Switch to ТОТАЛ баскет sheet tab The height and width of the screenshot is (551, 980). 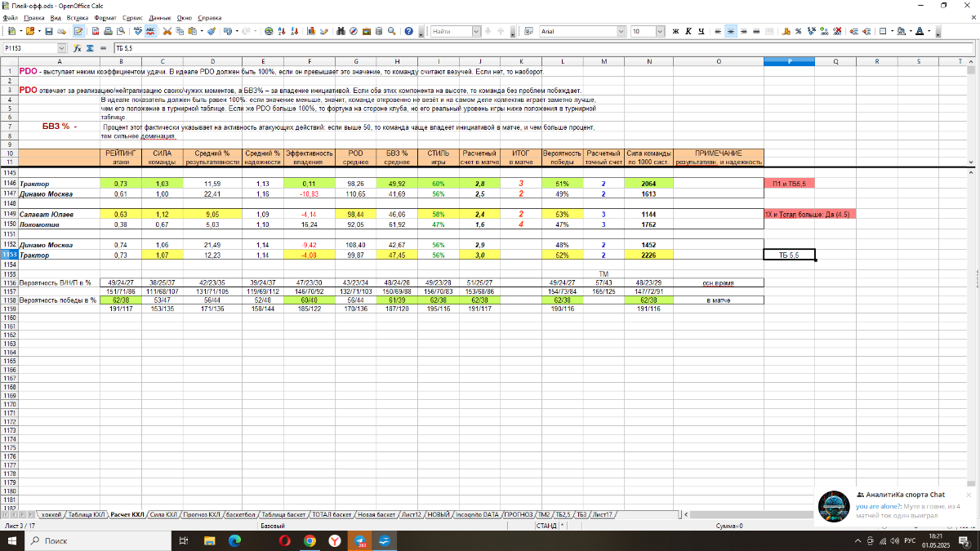331,515
